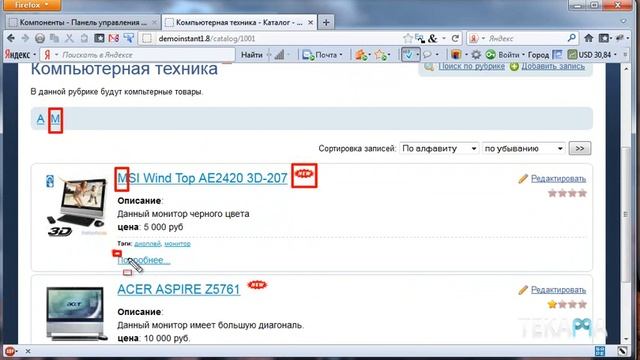640x360 pixels.
Task: Click the Найти search button
Action: [251, 55]
